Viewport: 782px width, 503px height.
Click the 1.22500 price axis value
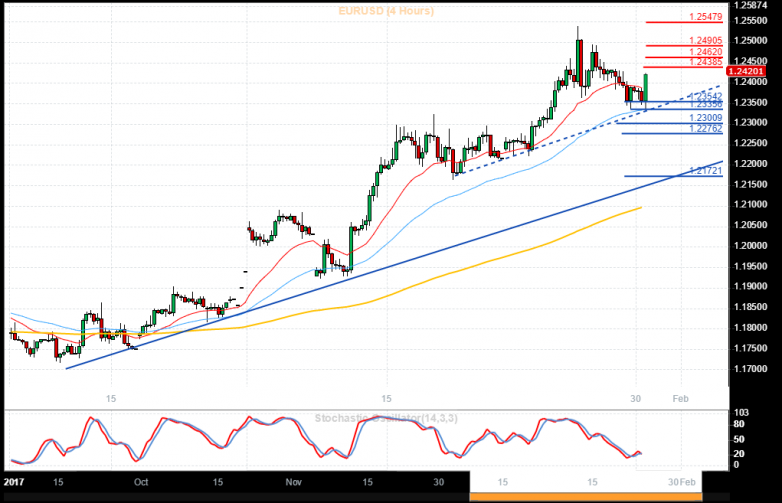[751, 143]
